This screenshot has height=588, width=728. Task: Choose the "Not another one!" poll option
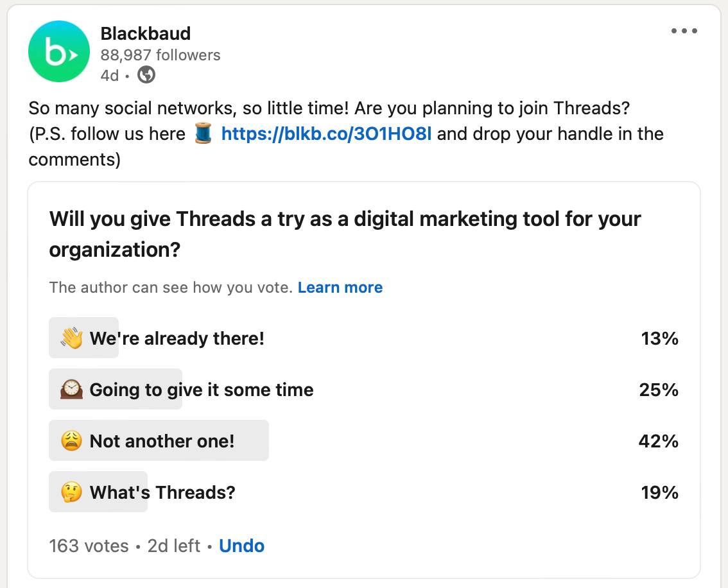[162, 441]
